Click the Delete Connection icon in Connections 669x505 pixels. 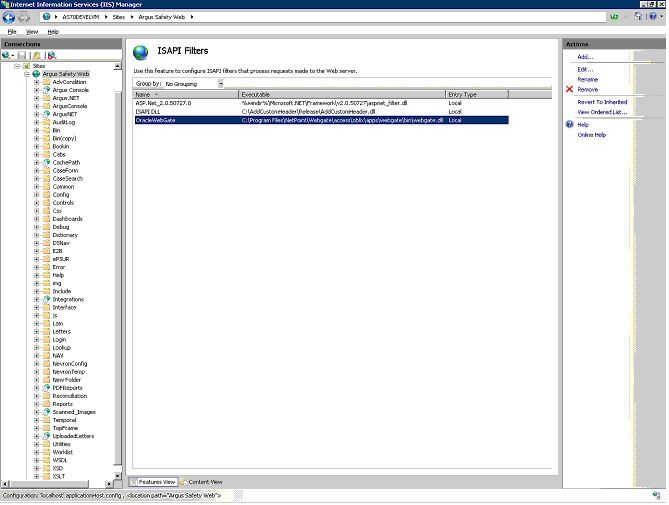(52, 55)
